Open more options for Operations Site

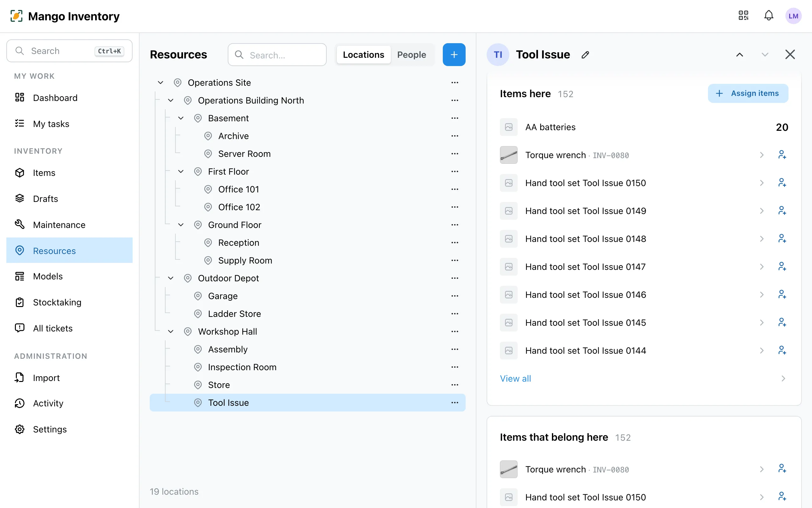point(455,83)
